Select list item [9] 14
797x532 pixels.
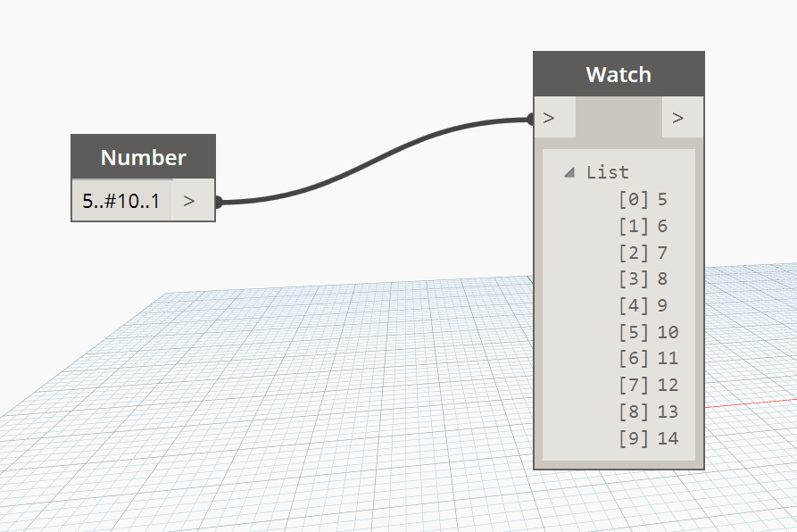pyautogui.click(x=648, y=438)
